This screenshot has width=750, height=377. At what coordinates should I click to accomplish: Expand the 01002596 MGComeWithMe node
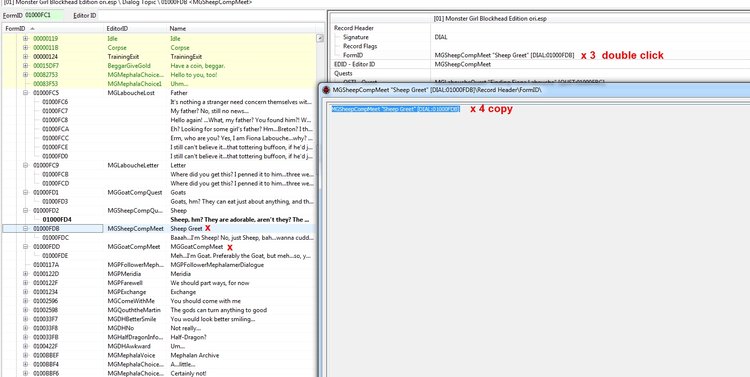[25, 301]
